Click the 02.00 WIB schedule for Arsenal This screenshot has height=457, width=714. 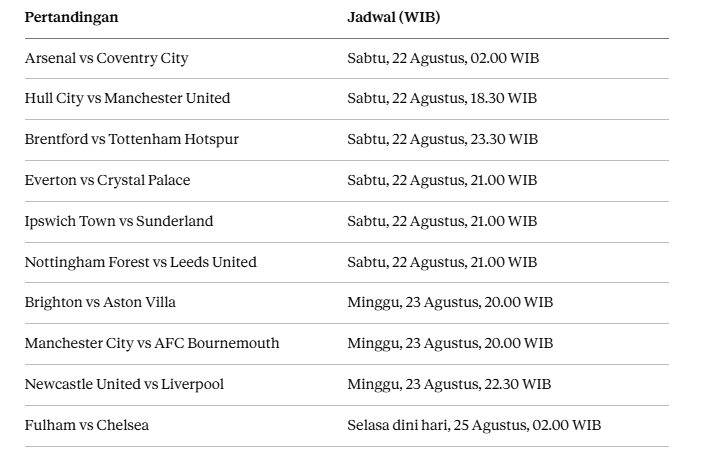point(443,58)
